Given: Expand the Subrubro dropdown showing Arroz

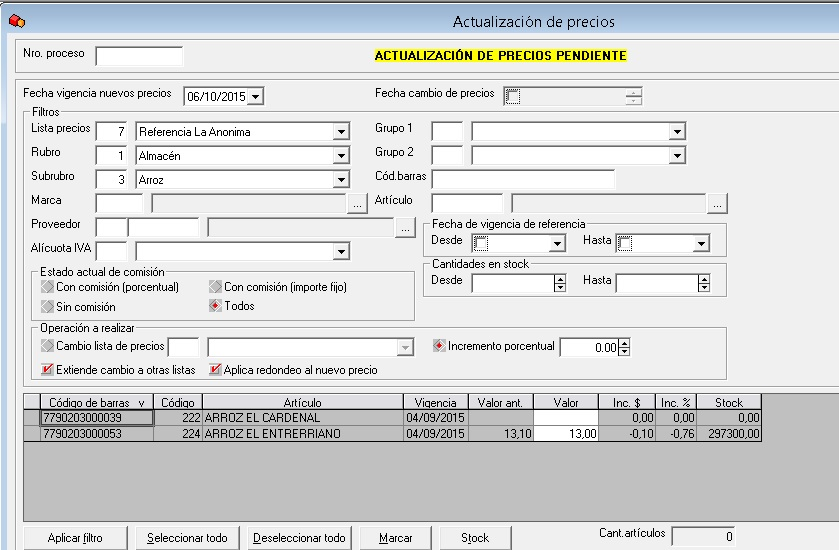Looking at the screenshot, I should coord(341,180).
